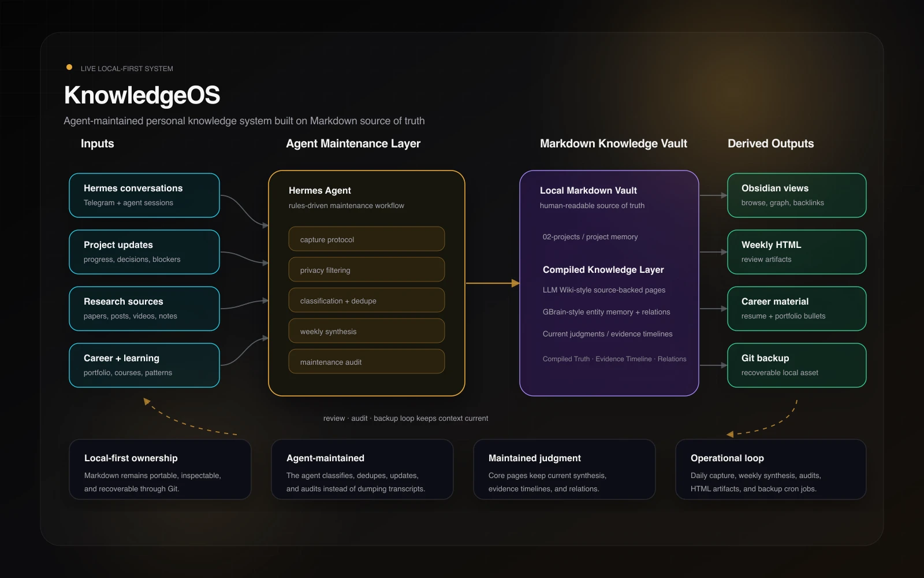Viewport: 924px width, 578px height.
Task: Click 'Compiled Truth · Evidence Timeline · Relations'
Action: pyautogui.click(x=614, y=359)
